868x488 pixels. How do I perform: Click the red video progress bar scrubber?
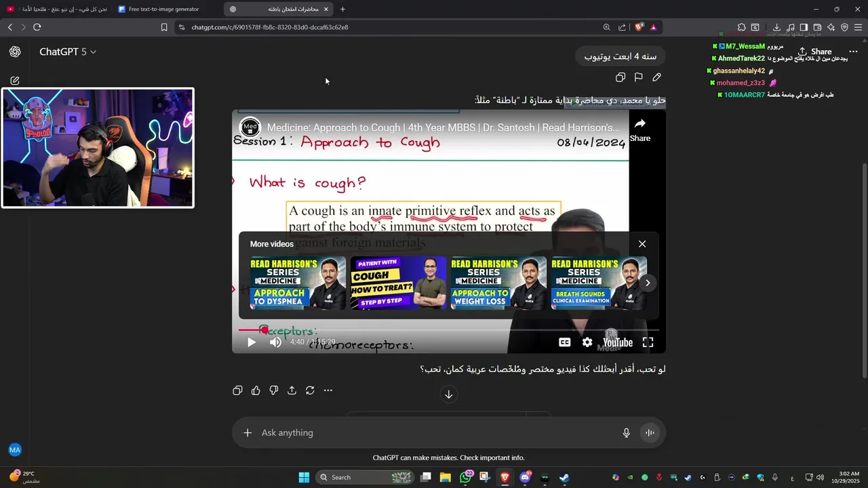[264, 330]
